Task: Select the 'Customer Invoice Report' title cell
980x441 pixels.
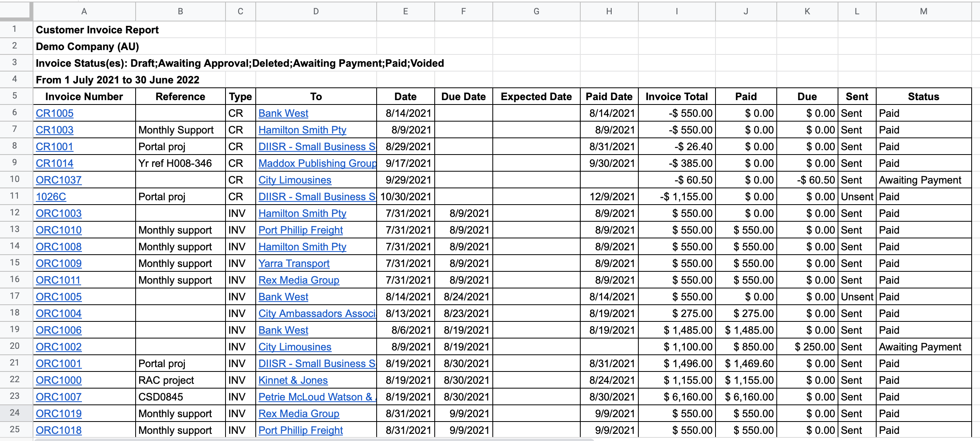Action: point(97,30)
